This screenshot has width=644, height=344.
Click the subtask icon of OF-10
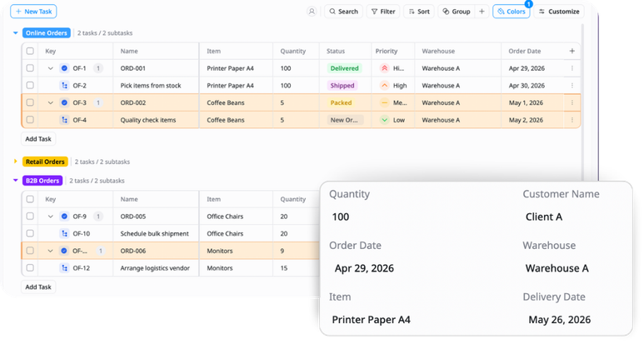coord(64,233)
